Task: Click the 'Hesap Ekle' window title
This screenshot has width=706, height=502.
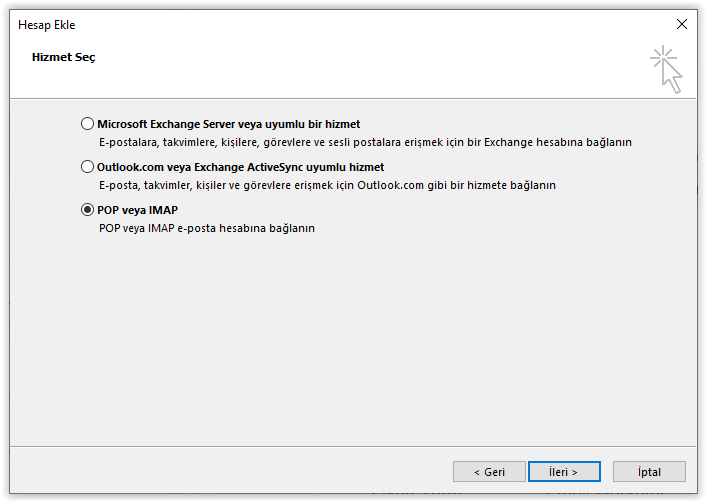Action: [46, 25]
